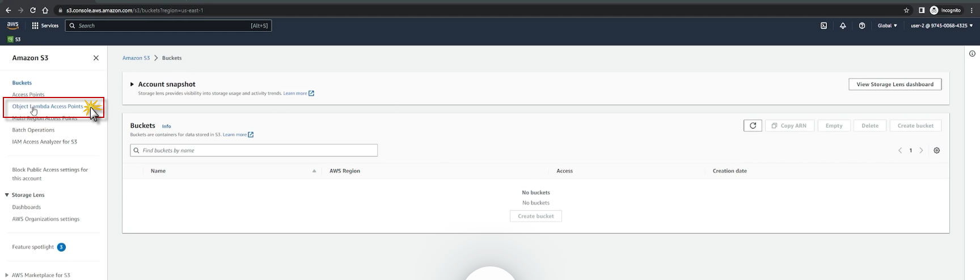Viewport: 980px width, 280px height.
Task: Click Create bucket under No buckets
Action: (x=536, y=216)
